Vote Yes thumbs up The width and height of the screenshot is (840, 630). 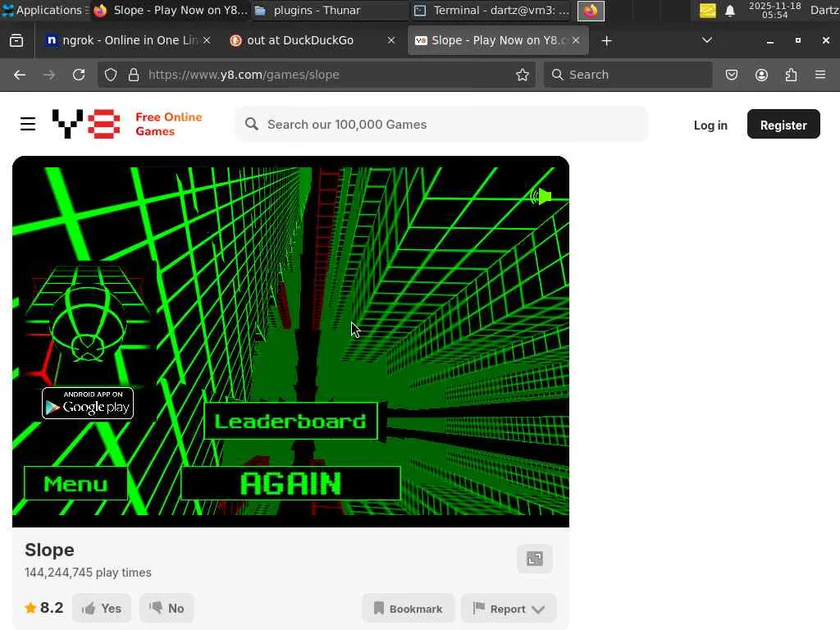click(102, 608)
